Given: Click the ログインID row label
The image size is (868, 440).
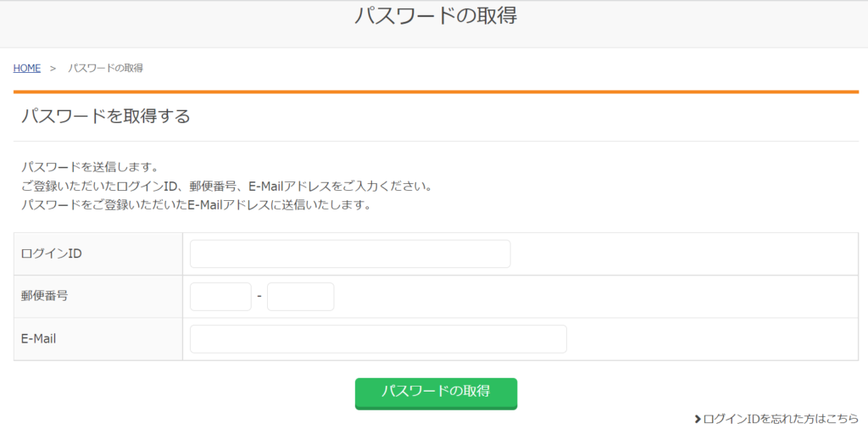Looking at the screenshot, I should pyautogui.click(x=52, y=254).
